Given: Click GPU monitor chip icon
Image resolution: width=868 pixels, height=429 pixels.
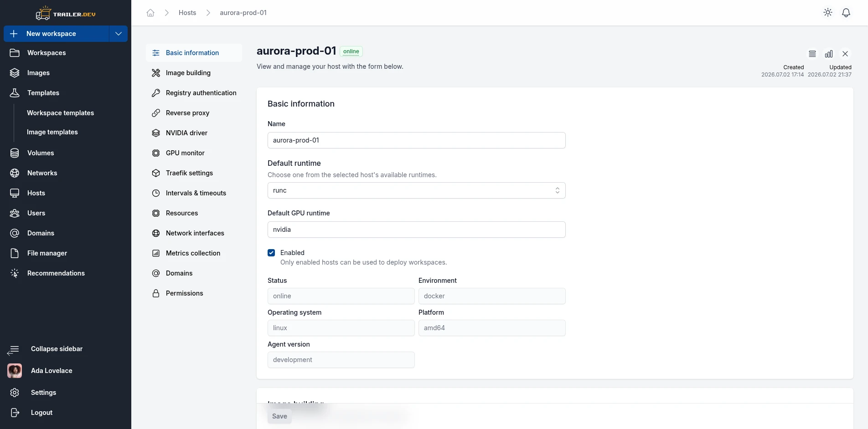Looking at the screenshot, I should tap(156, 153).
